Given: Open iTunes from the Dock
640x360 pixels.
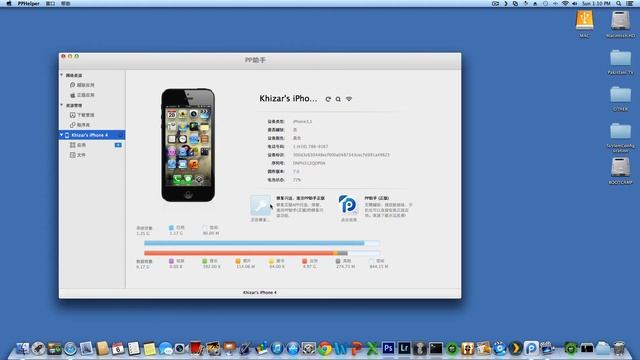Looking at the screenshot, I should [x=277, y=349].
